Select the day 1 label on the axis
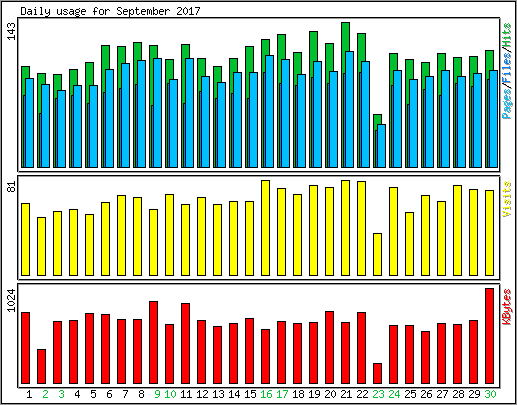Image resolution: width=517 pixels, height=405 pixels. coord(29,395)
